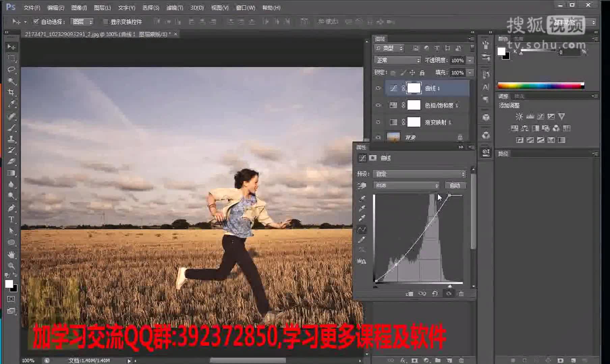The image size is (610, 364).
Task: Click the foreground color swatch in toolbar
Action: point(9,284)
